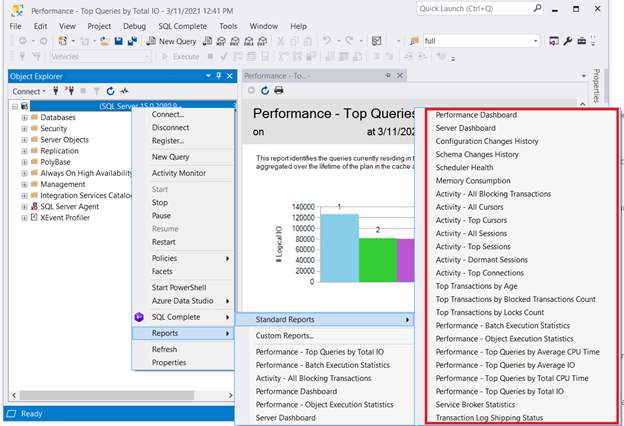624x426 pixels.
Task: Open Activity - All Sessions report
Action: 471,233
